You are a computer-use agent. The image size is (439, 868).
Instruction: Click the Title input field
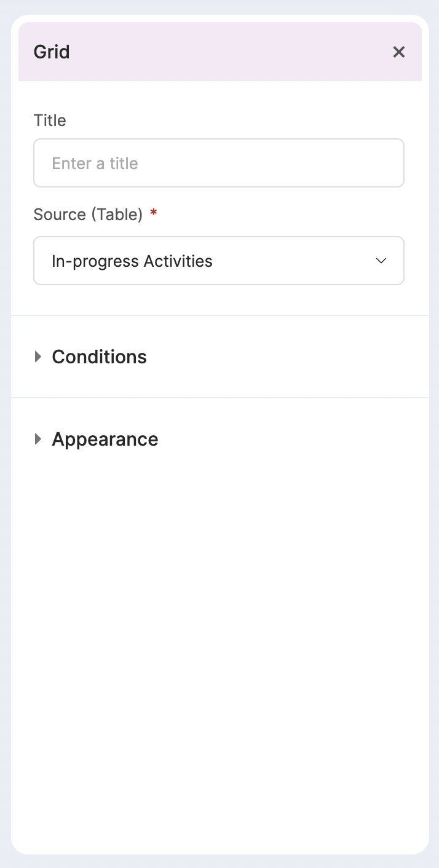pos(219,163)
